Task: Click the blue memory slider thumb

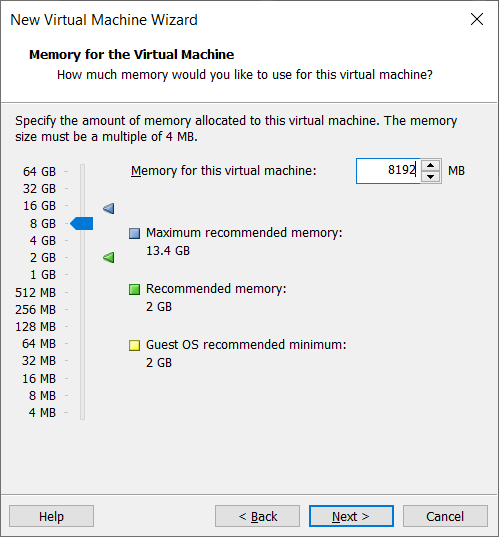Action: [82, 223]
